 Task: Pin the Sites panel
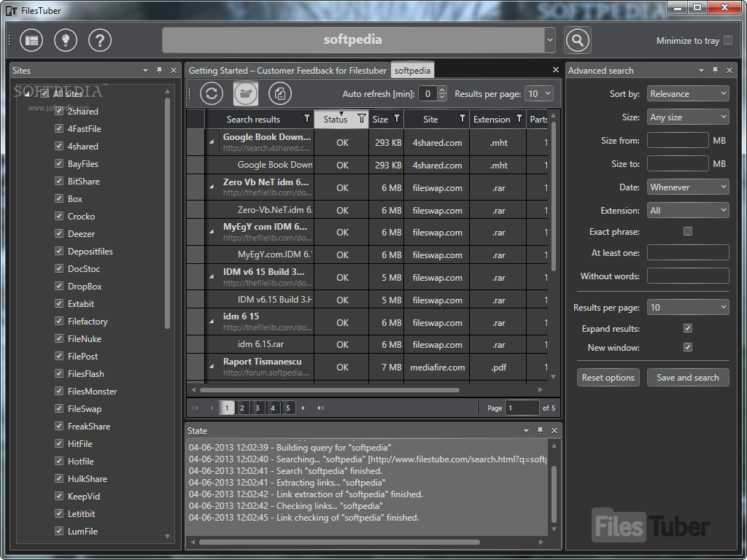click(x=159, y=71)
